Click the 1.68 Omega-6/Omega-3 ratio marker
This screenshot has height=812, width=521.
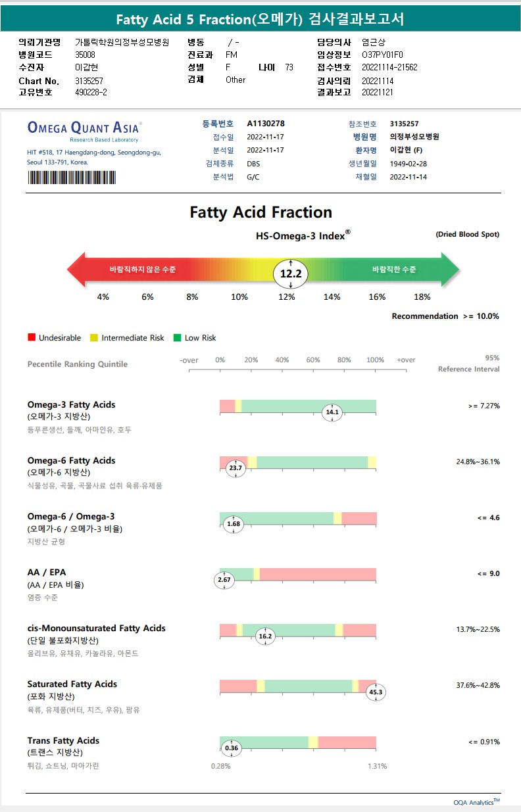(x=234, y=524)
